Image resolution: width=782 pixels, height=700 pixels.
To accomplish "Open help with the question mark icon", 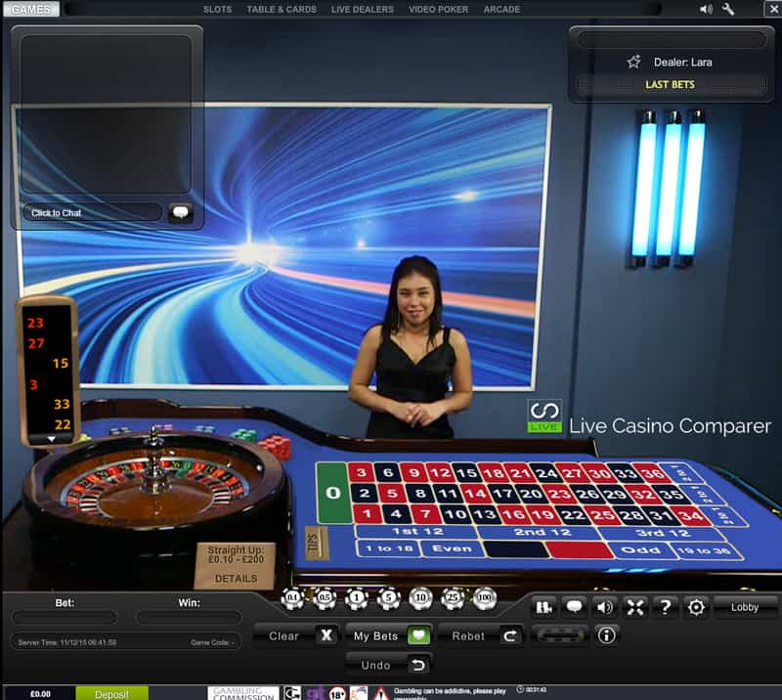I will click(666, 607).
